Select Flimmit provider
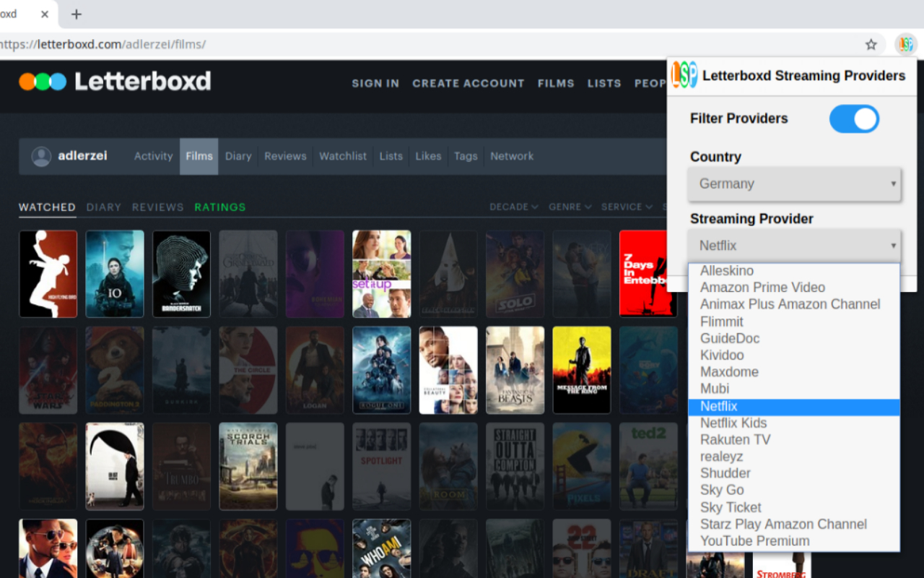 (794, 322)
